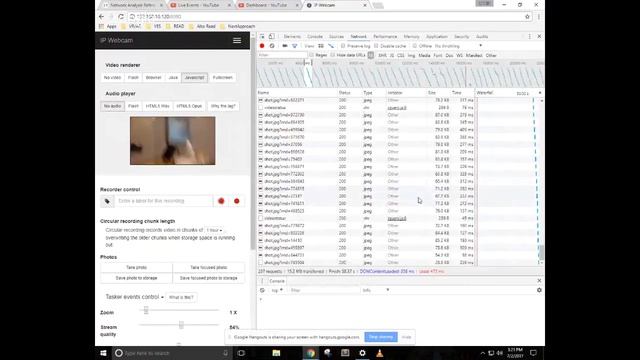The height and width of the screenshot is (360, 640).
Task: Click Save photo to storage
Action: pos(136,278)
